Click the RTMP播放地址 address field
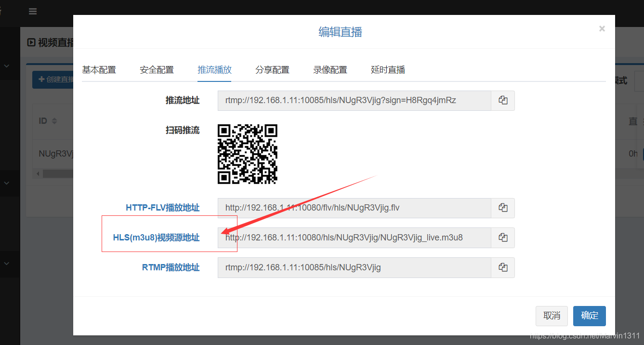This screenshot has width=644, height=345. pyautogui.click(x=354, y=267)
